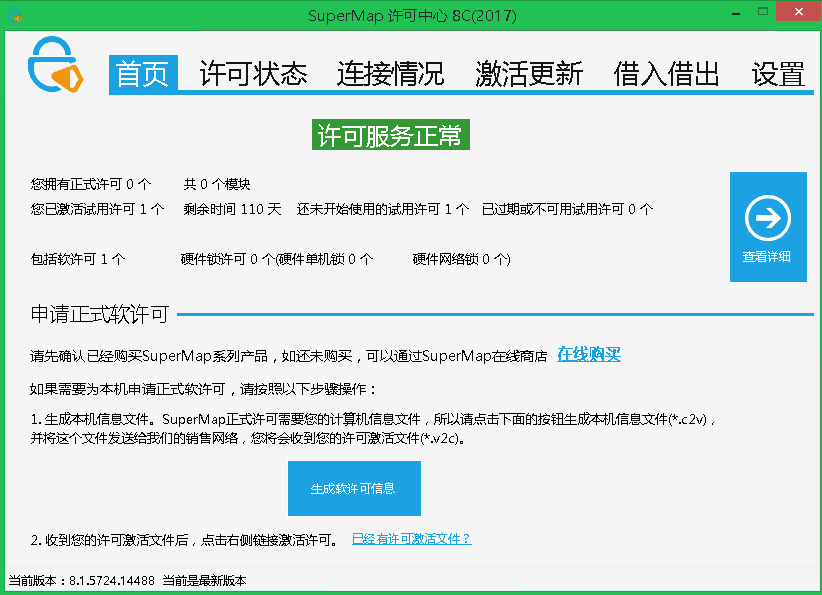Click step 1 text 生成本机信息文件
822x595 pixels.
(x=374, y=429)
